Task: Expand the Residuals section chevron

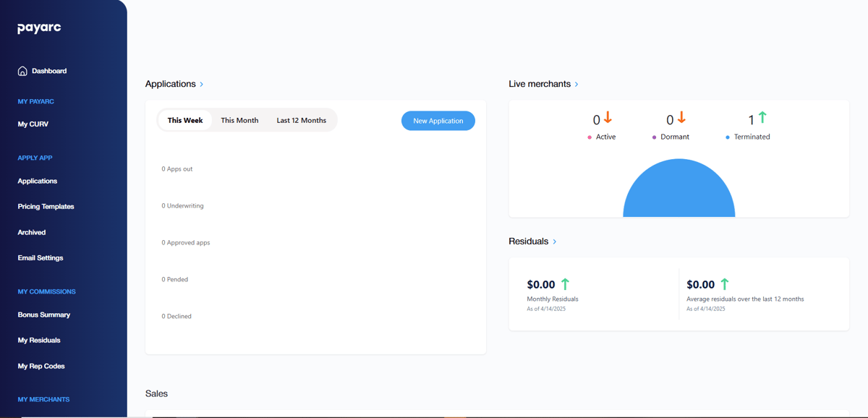Action: [x=555, y=242]
